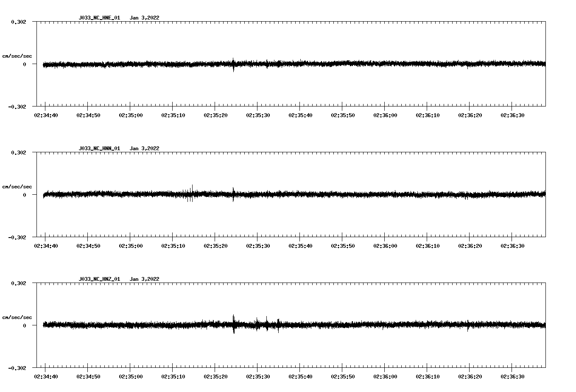Click the large spike near 02:35:24 on HNZ trace
The height and width of the screenshot is (392, 576).
click(234, 325)
